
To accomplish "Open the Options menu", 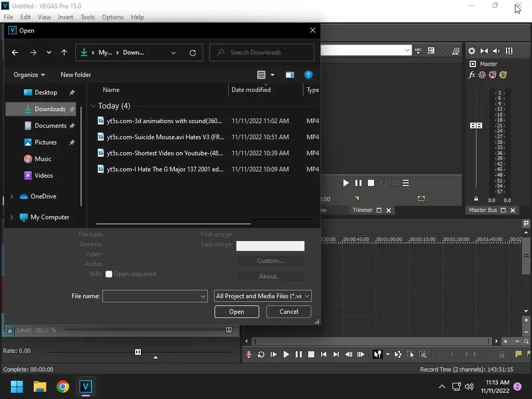I will click(x=113, y=17).
